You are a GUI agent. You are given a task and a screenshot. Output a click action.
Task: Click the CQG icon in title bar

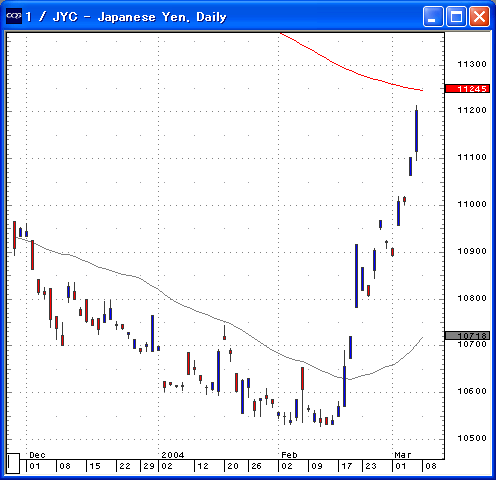14,16
